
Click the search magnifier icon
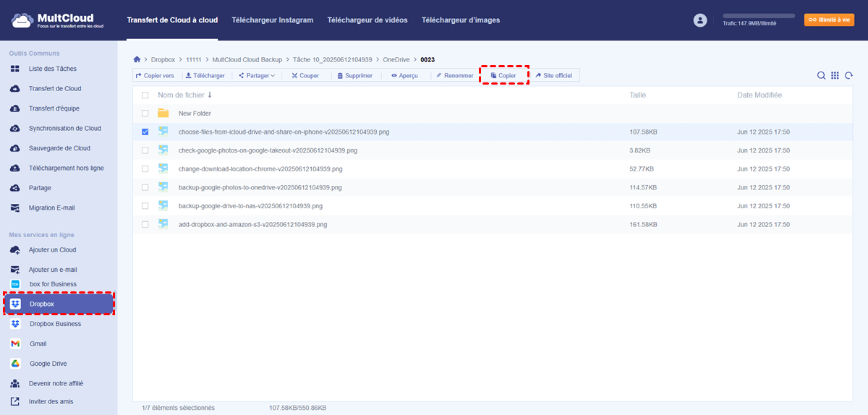tap(821, 76)
